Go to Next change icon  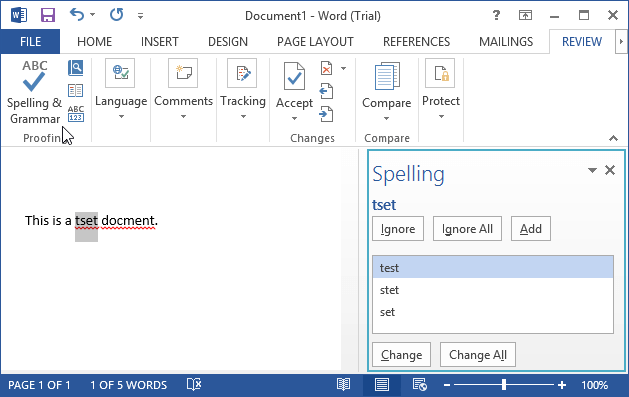(326, 114)
